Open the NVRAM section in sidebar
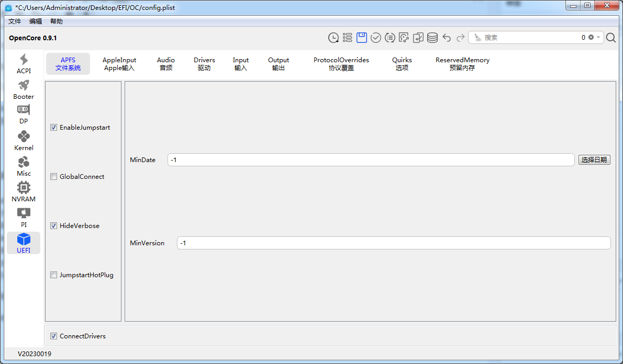Image resolution: width=623 pixels, height=364 pixels. 24,192
